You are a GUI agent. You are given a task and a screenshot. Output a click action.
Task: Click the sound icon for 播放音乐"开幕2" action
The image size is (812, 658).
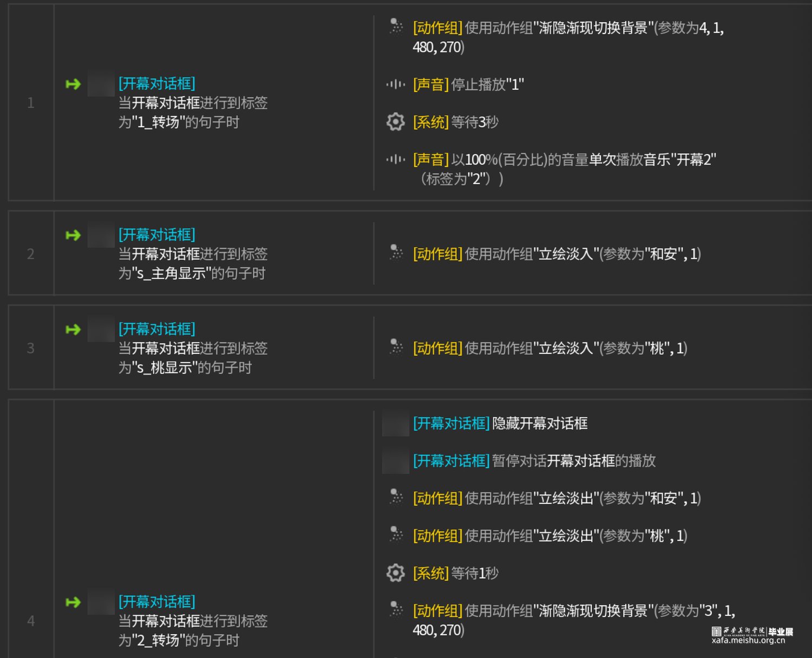[396, 159]
